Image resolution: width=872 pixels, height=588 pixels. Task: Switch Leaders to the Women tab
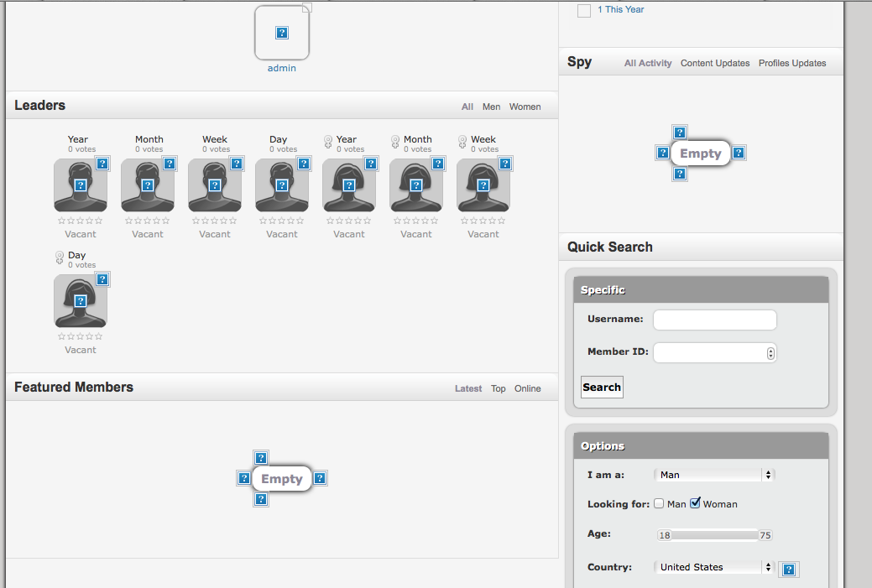pyautogui.click(x=525, y=107)
